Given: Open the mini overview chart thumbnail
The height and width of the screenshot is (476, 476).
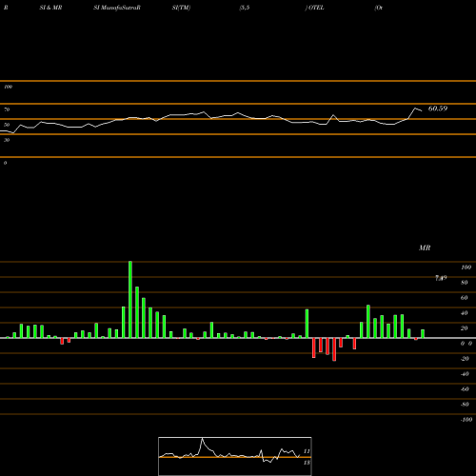Looking at the screenshot, I should 235,456.
